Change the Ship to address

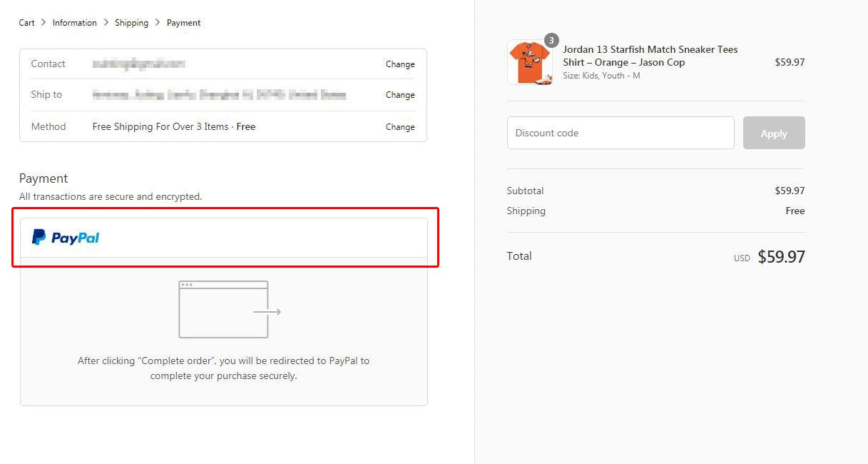point(399,95)
